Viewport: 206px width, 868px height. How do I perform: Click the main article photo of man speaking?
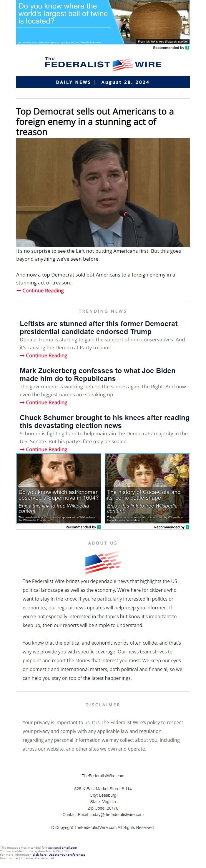click(103, 192)
